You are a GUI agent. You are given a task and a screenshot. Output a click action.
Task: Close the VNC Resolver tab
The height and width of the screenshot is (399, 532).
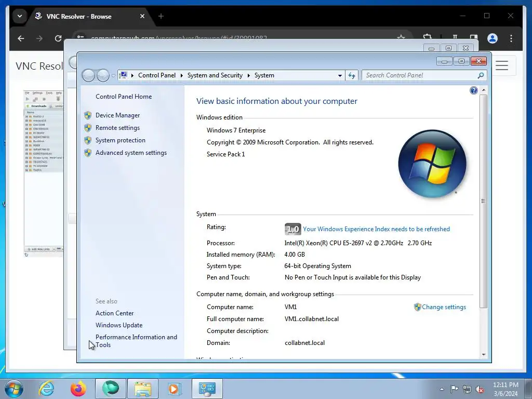tap(142, 16)
